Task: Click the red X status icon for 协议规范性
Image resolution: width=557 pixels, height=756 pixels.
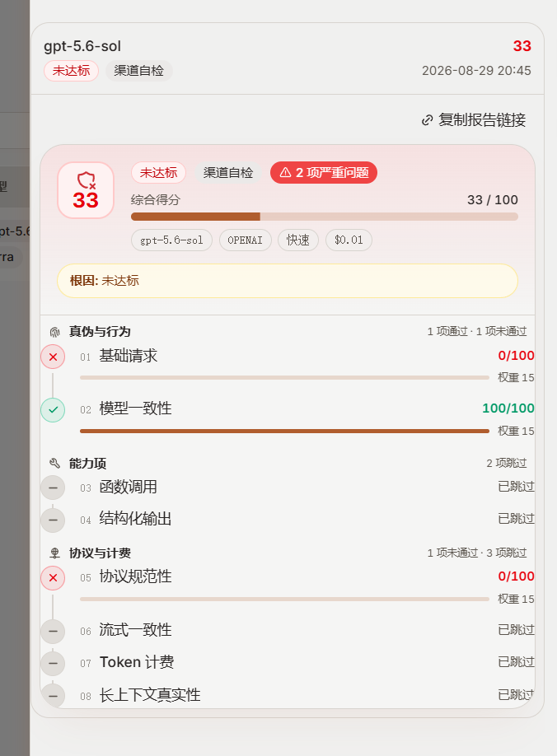Action: coord(53,577)
